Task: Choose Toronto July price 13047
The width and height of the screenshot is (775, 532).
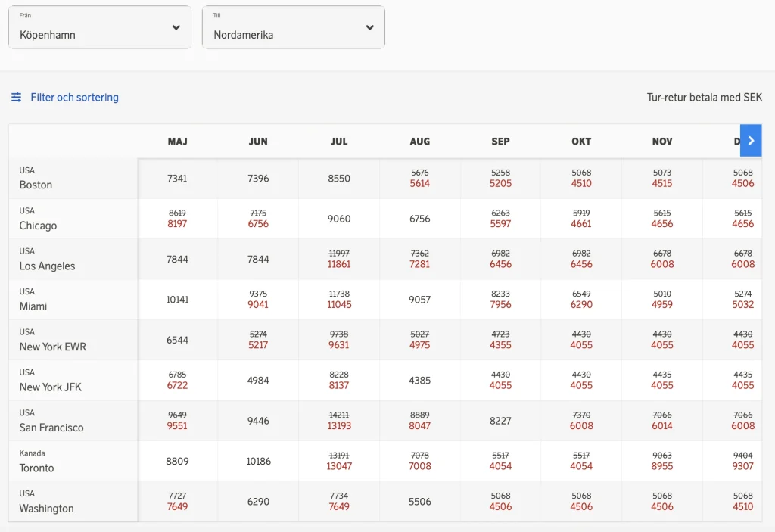Action: click(x=339, y=466)
